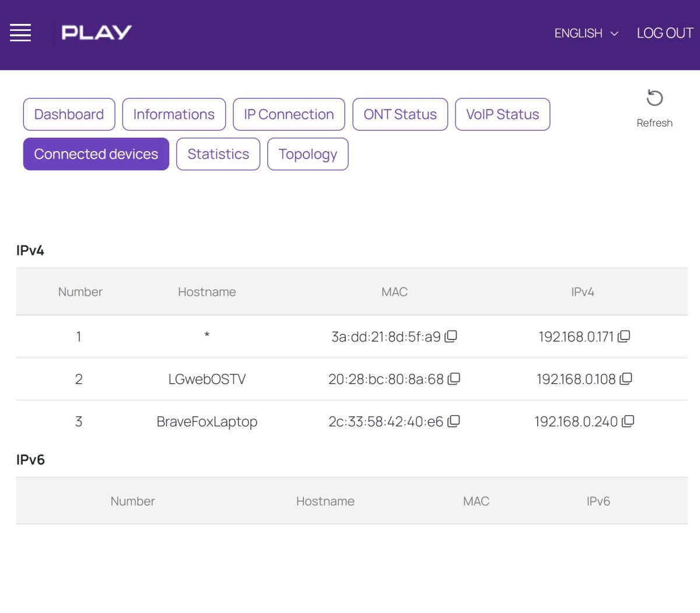Click the IPv4 table Number header
This screenshot has height=613, width=700.
(x=80, y=292)
